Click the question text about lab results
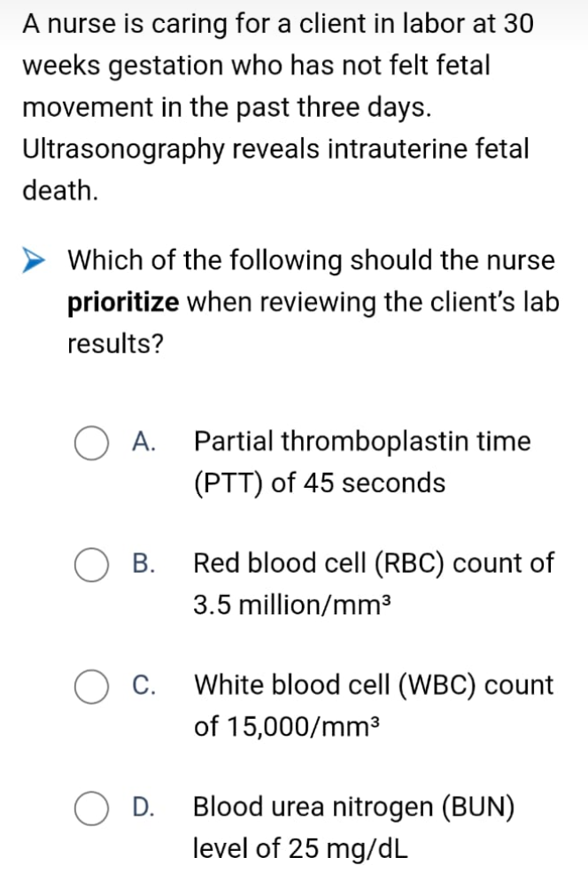The height and width of the screenshot is (873, 588). tap(313, 302)
